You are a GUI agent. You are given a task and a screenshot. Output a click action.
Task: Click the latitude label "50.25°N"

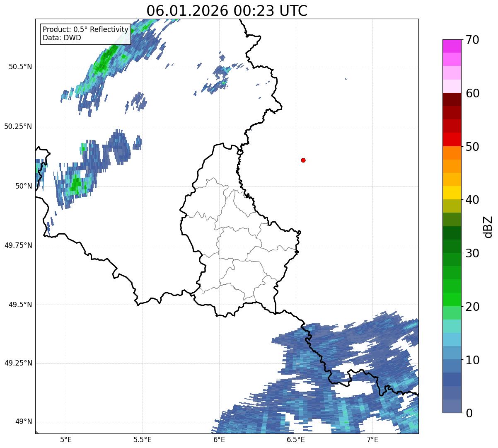point(18,126)
